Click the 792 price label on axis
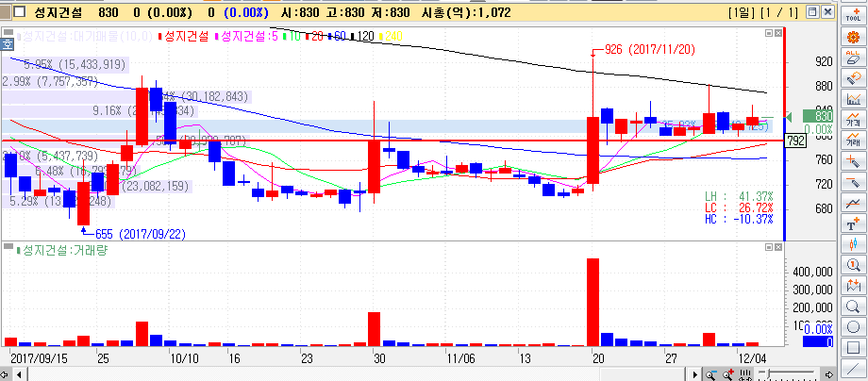The image size is (868, 381). 795,141
